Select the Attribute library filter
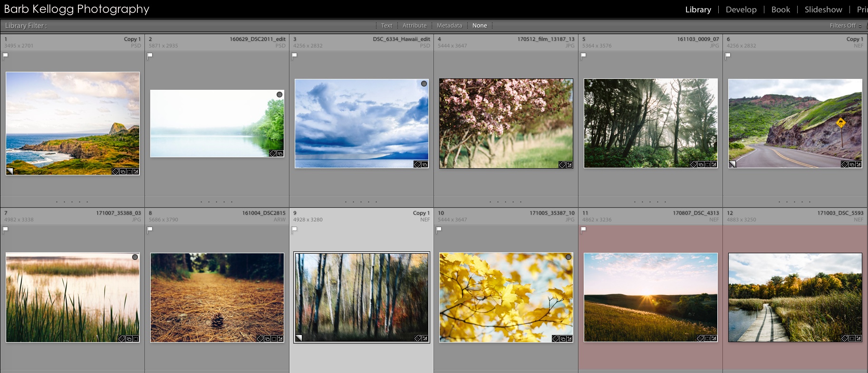Screen dimensions: 868x373 click(x=415, y=26)
